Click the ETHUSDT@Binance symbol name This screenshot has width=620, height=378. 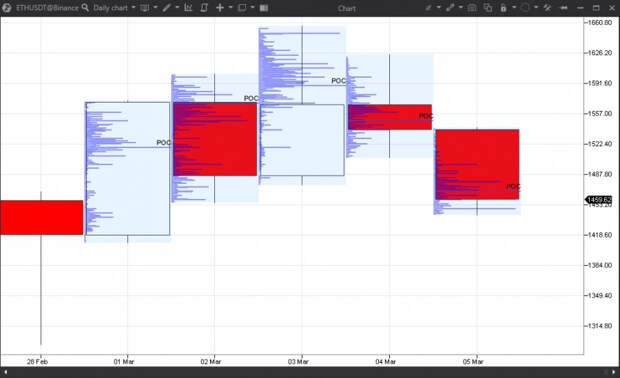[47, 8]
